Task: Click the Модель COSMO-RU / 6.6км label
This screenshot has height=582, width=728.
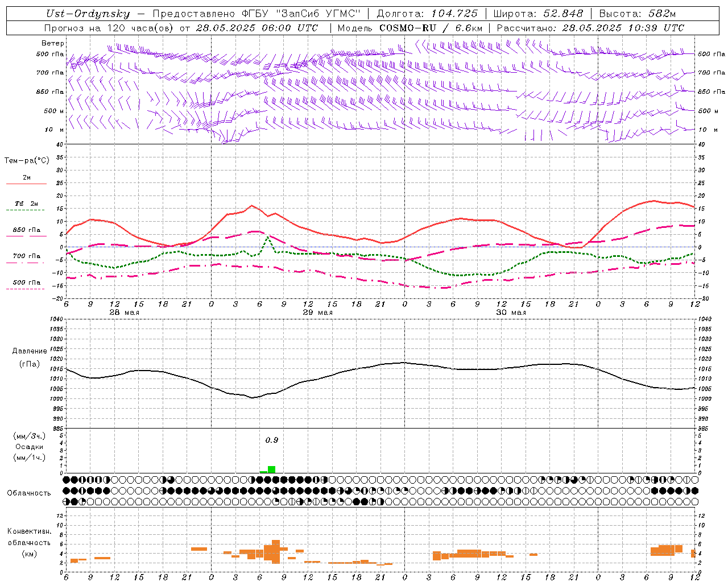Action: (410, 28)
